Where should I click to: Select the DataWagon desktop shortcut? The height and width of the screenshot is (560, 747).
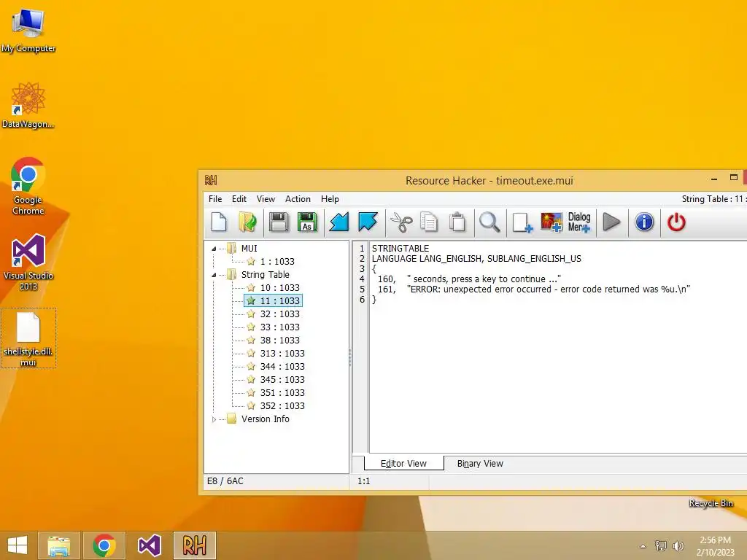click(28, 105)
